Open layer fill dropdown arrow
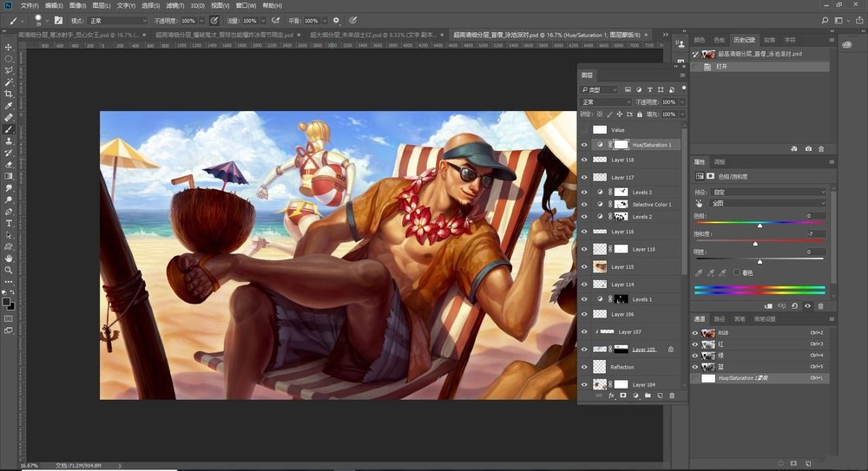The image size is (868, 471). click(682, 114)
